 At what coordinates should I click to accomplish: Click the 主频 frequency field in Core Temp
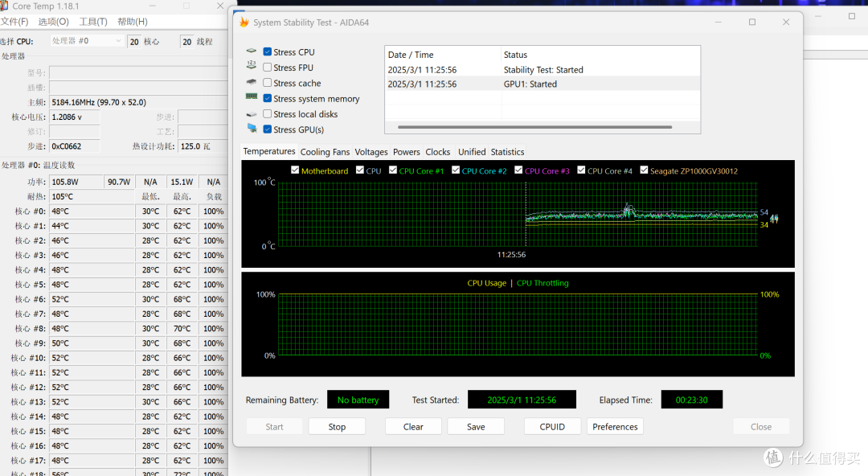pyautogui.click(x=138, y=102)
